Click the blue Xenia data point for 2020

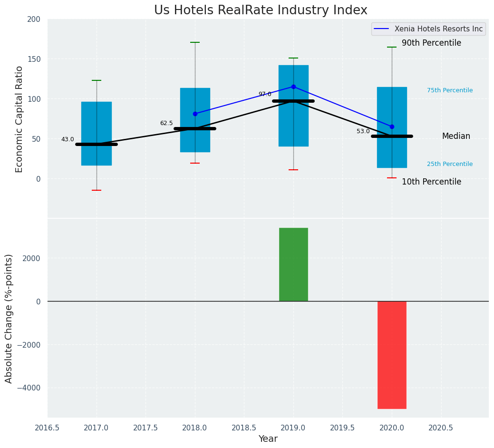tap(392, 127)
